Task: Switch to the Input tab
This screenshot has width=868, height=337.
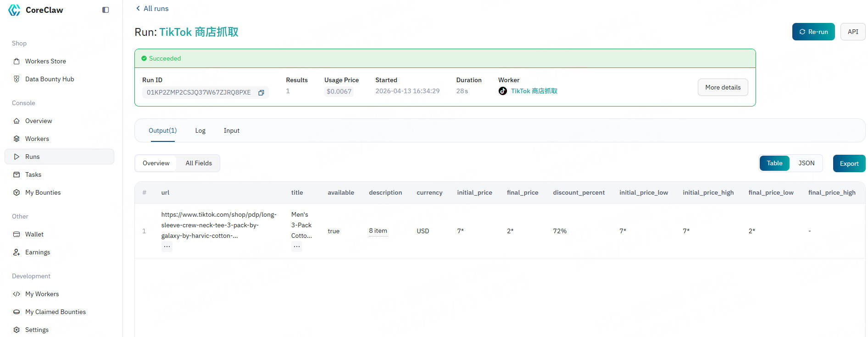Action: click(x=231, y=130)
